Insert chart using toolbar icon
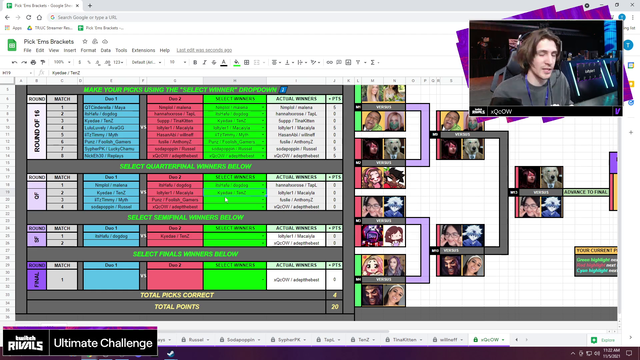This screenshot has width=640, height=360. point(348,62)
